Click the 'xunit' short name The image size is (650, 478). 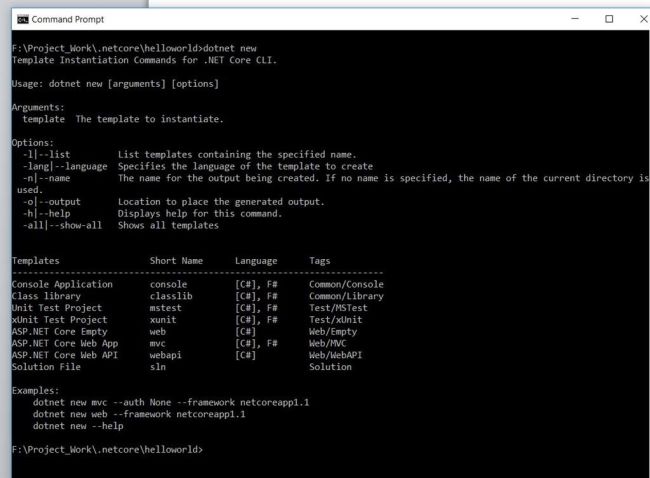coord(163,320)
